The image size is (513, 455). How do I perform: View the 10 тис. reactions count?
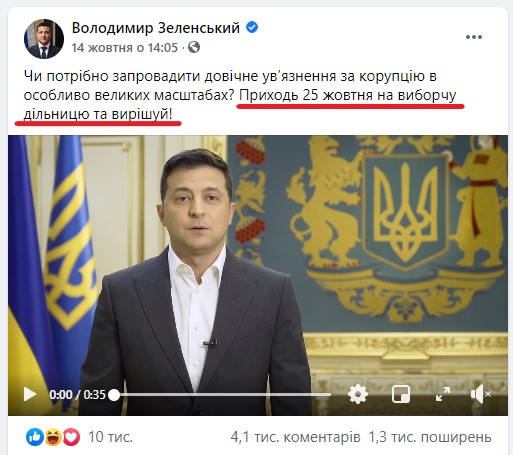[110, 437]
